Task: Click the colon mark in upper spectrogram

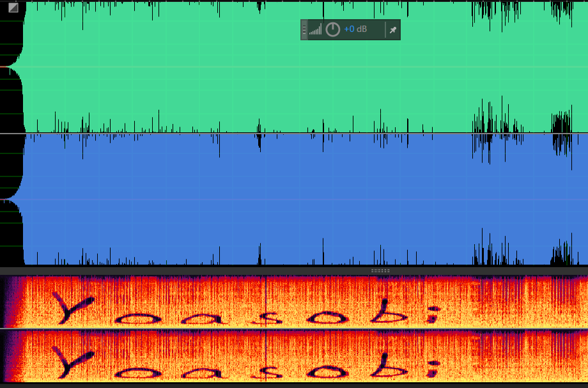Action: (433, 314)
